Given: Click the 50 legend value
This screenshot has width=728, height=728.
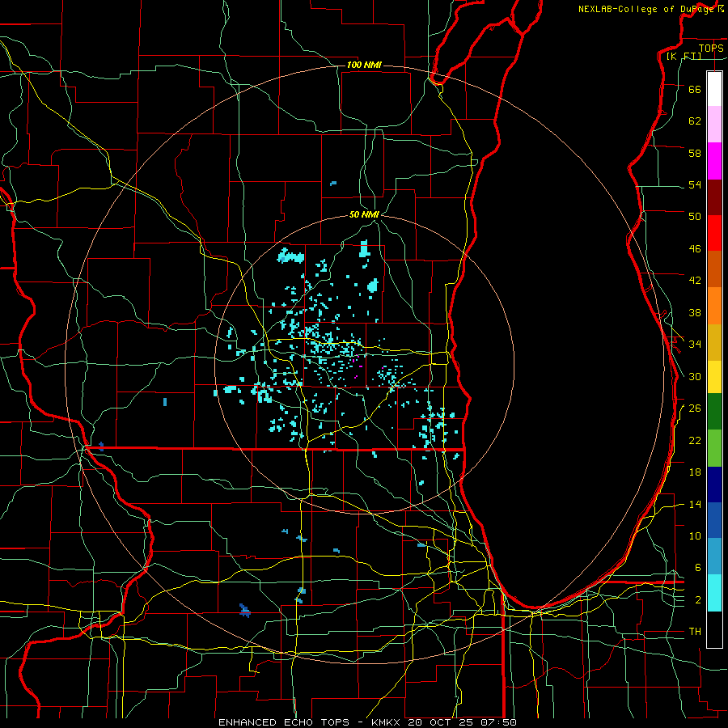Looking at the screenshot, I should pos(695,217).
